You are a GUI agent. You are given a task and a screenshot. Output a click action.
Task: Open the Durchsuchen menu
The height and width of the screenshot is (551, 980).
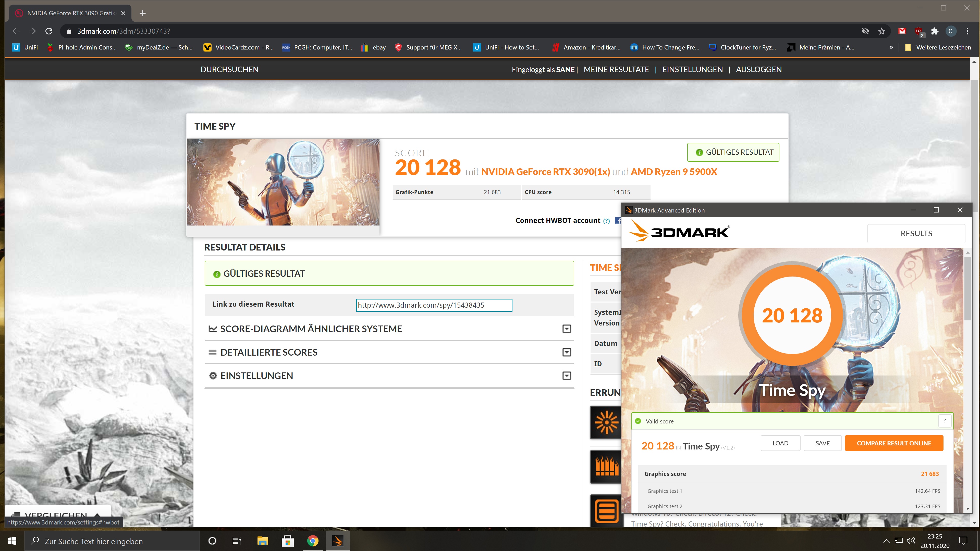click(x=229, y=70)
